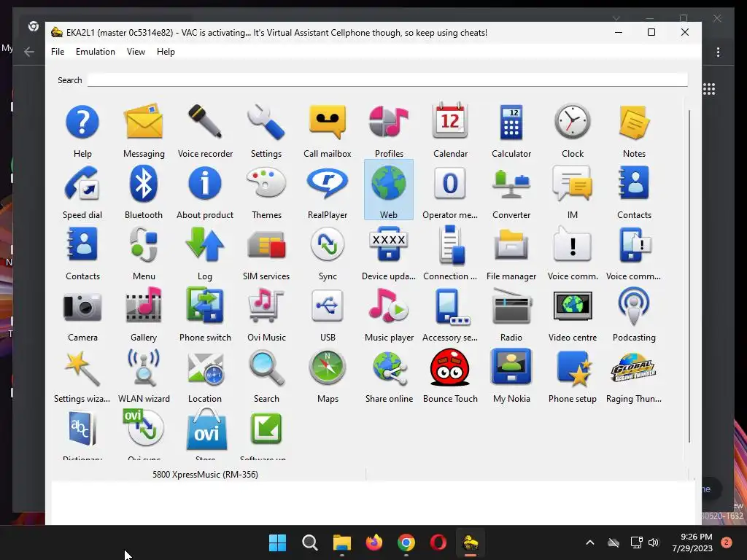Launch the Maps compass icon
747x560 pixels.
(x=328, y=367)
